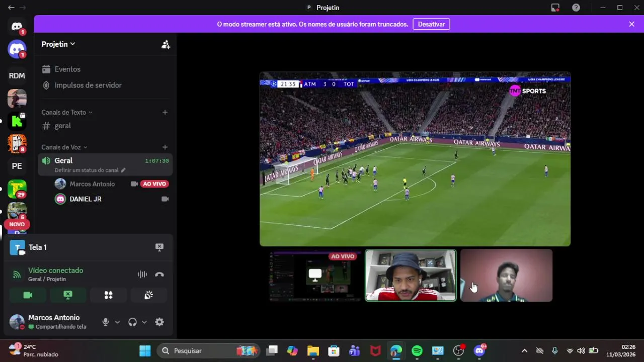Open Microsoft Teams from the taskbar

tap(355, 351)
